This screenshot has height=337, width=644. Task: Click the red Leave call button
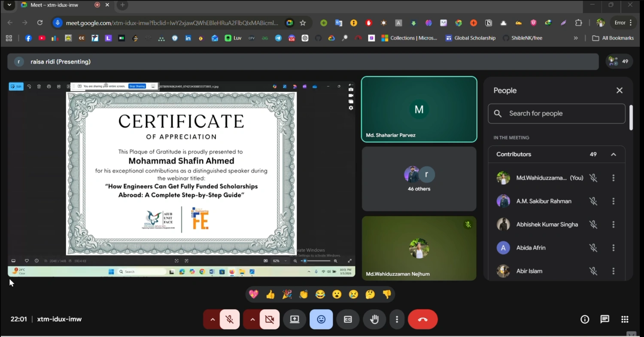click(422, 319)
